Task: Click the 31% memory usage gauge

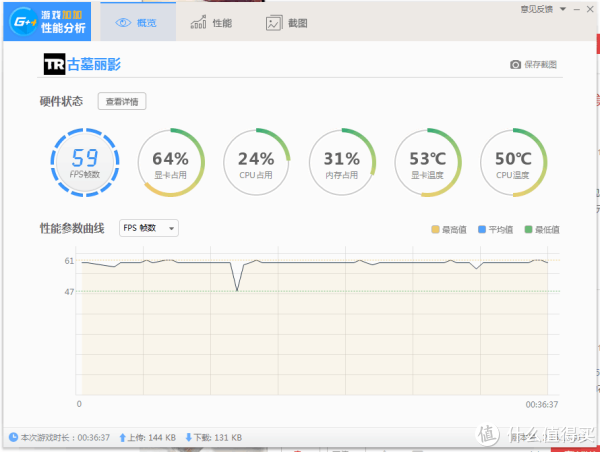Action: pos(342,163)
